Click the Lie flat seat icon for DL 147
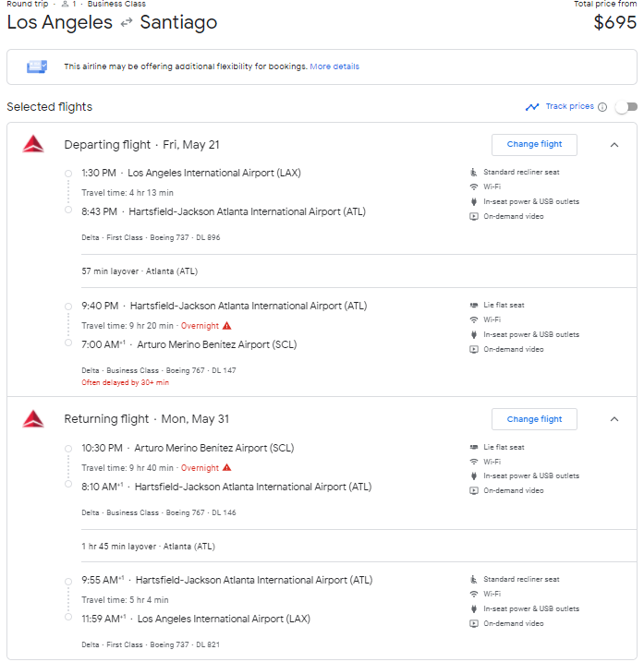 pos(474,305)
